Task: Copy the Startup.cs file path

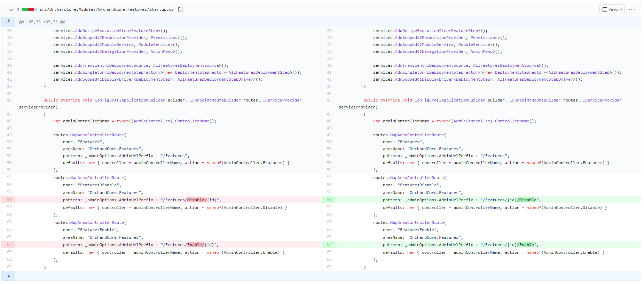Action: [x=180, y=9]
